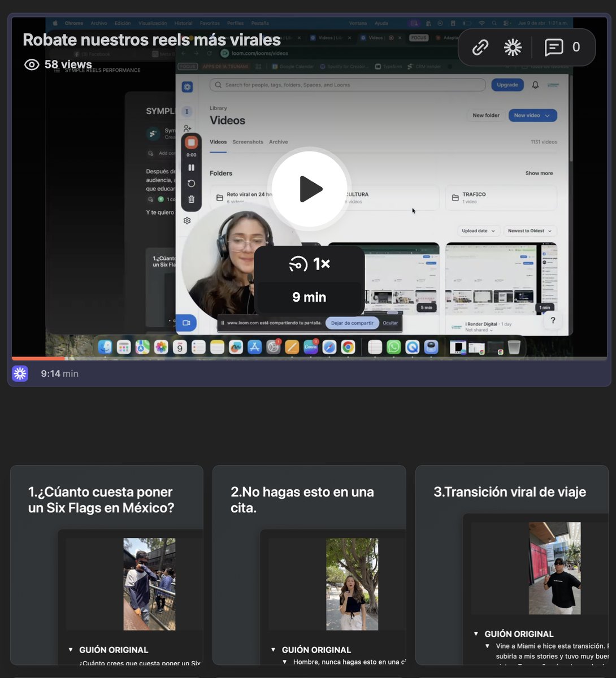Viewport: 616px width, 678px height.
Task: Collapse GUIÓN ORIGINAL toggle in the Six Flags card
Action: coord(71,650)
